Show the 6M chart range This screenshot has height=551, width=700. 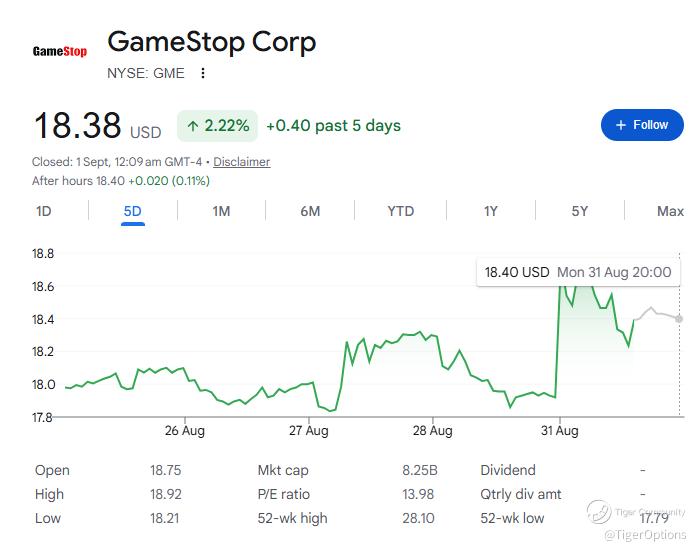[x=310, y=211]
